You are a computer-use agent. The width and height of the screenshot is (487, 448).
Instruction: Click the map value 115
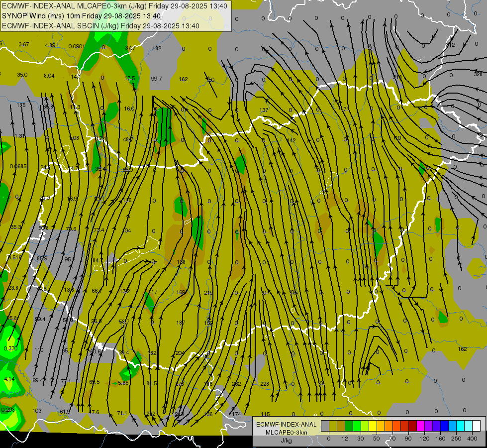click(265, 414)
